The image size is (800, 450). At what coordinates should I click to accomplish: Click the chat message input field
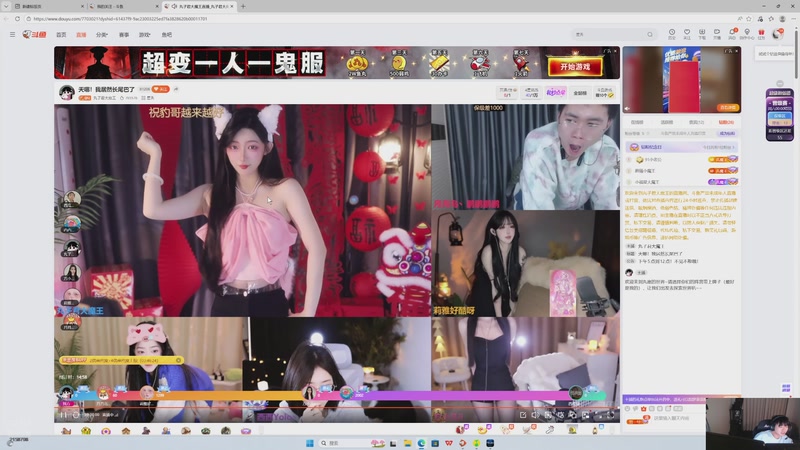[673, 418]
